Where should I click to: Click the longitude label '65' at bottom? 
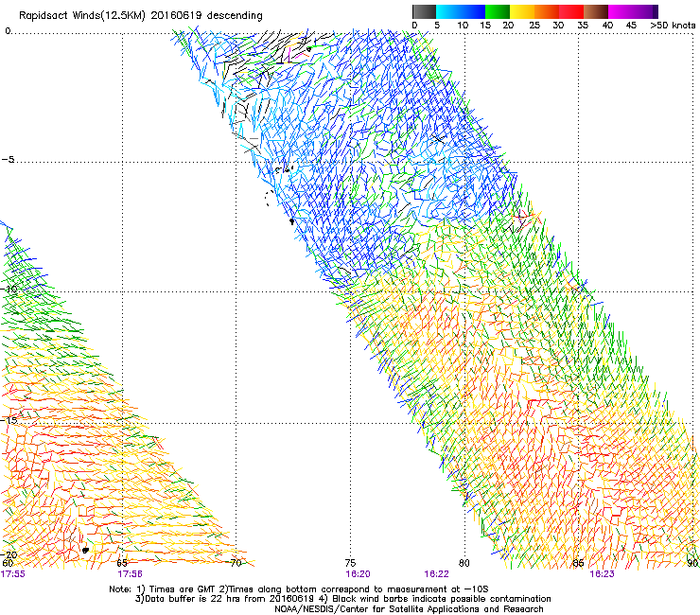[x=122, y=563]
